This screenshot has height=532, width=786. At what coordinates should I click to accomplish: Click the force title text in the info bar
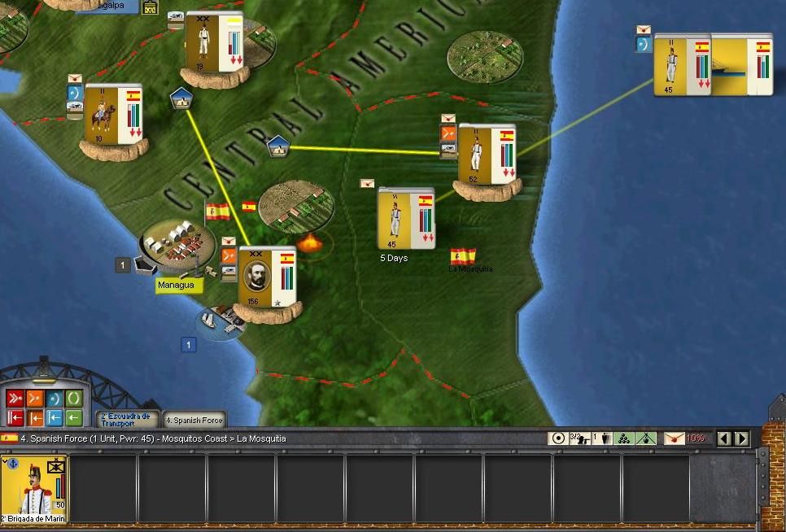(x=154, y=438)
